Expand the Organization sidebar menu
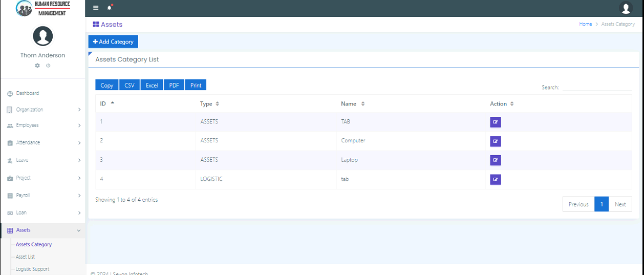 tap(43, 110)
